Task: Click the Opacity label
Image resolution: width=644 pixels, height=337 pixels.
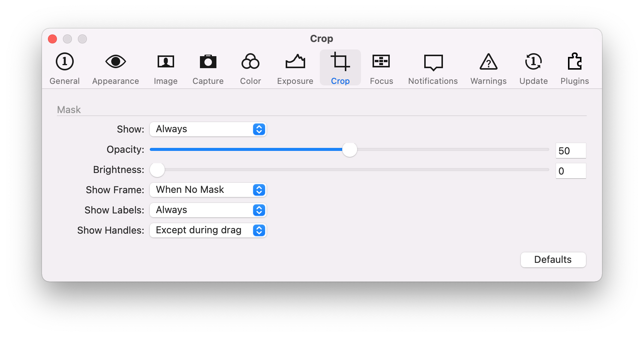Action: [x=125, y=149]
